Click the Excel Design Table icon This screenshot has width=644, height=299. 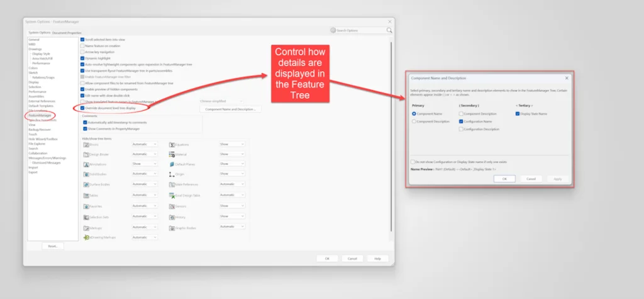click(x=172, y=195)
